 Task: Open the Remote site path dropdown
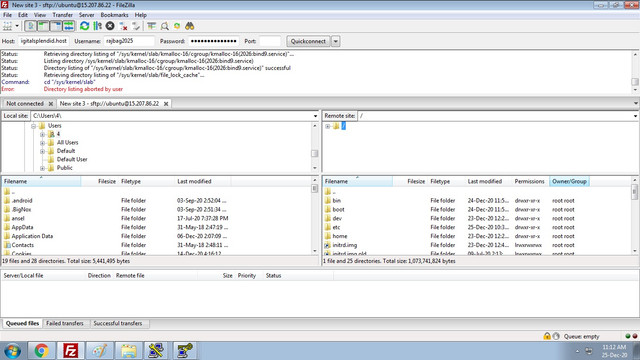click(635, 116)
